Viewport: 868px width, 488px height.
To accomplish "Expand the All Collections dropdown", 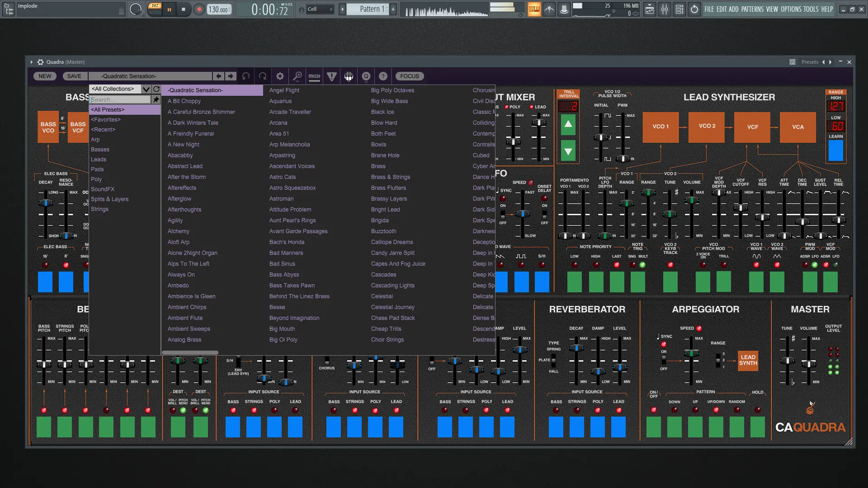I will click(x=146, y=89).
